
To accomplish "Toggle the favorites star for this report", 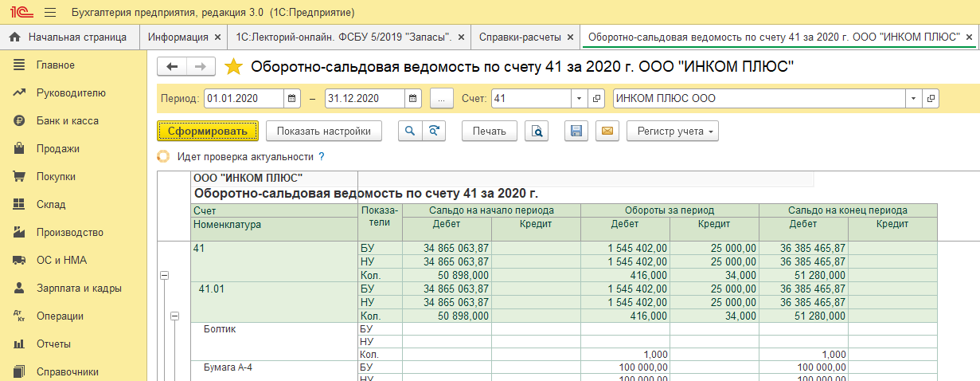I will tap(233, 67).
